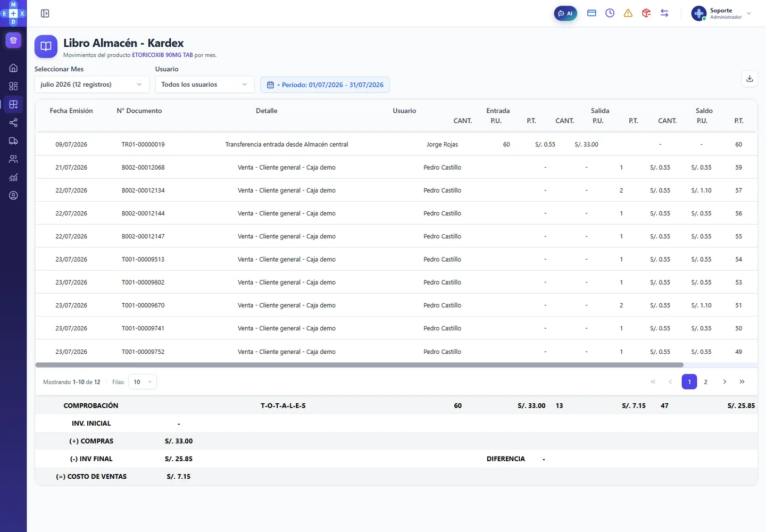766x532 pixels.
Task: Jump to last page double chevron
Action: pos(742,382)
